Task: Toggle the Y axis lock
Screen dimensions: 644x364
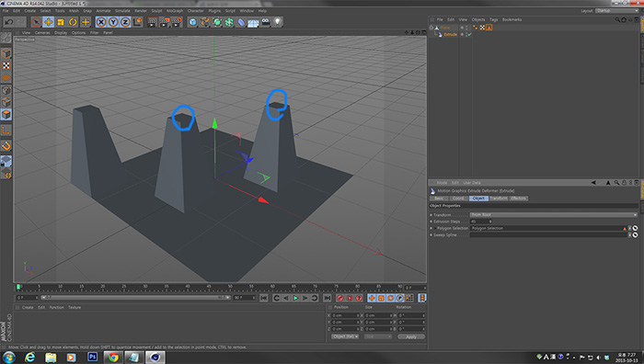Action: coord(113,22)
